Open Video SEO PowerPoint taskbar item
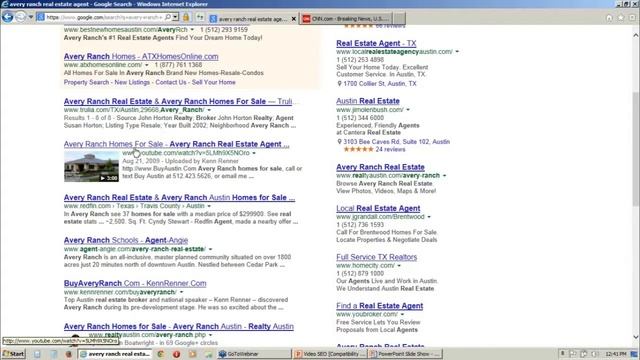 coord(330,354)
